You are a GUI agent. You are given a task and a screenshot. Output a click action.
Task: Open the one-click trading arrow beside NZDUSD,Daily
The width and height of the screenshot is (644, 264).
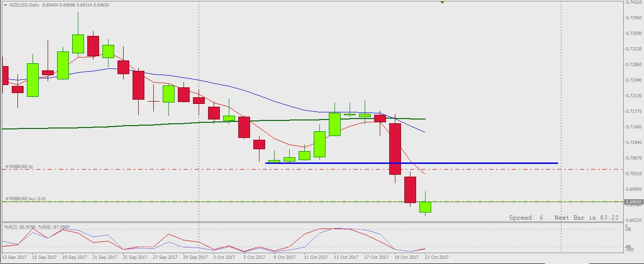(5, 4)
